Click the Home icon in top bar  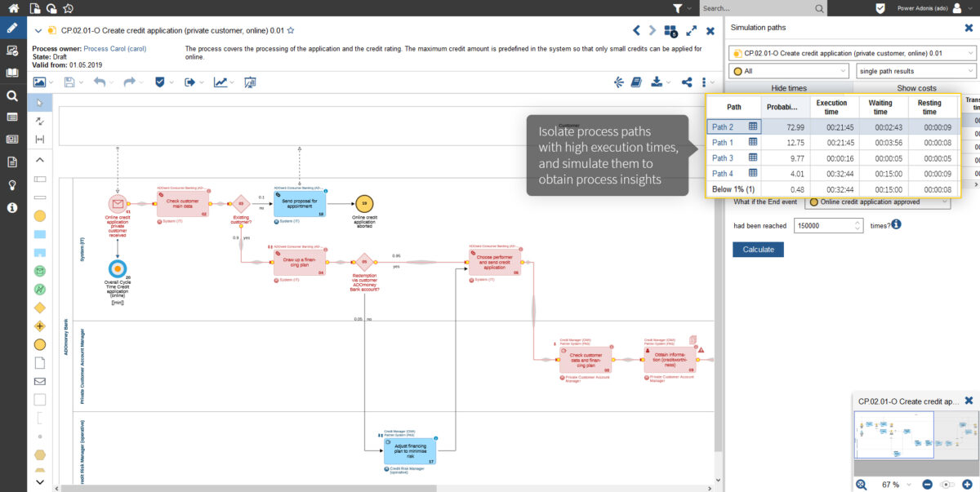pyautogui.click(x=12, y=8)
